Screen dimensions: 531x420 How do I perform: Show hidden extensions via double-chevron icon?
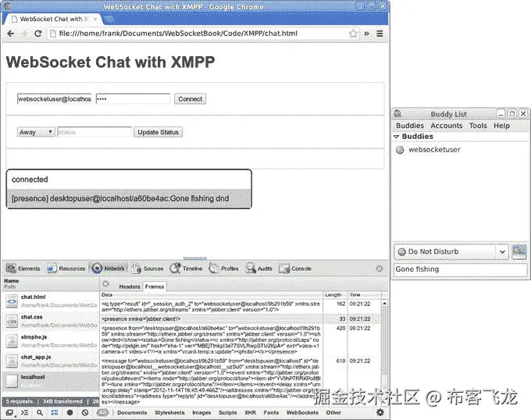tap(366, 34)
